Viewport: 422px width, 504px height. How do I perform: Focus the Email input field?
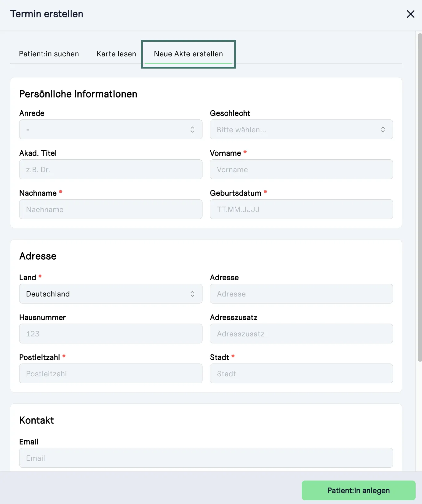206,458
